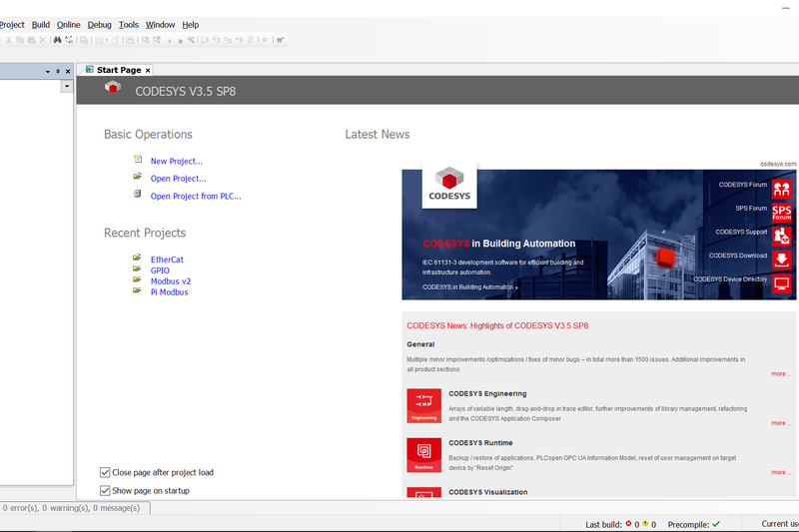Click the Open Project folder icon
This screenshot has height=532, width=799.
click(138, 176)
